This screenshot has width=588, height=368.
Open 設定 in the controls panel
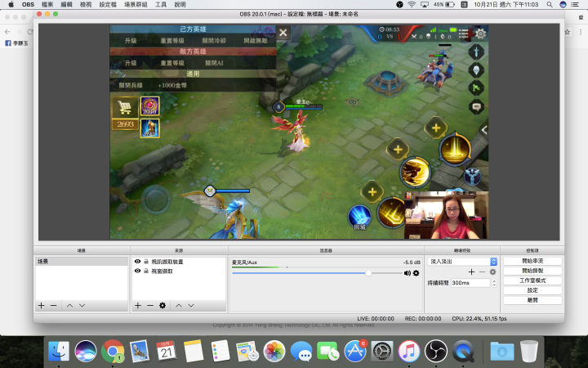point(532,290)
